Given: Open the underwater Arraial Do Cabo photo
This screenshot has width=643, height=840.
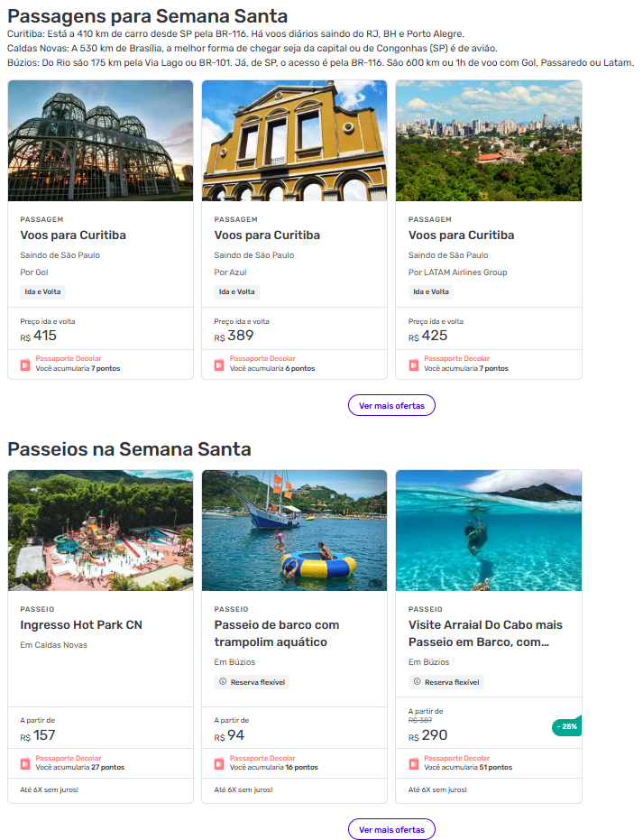Looking at the screenshot, I should pos(489,530).
